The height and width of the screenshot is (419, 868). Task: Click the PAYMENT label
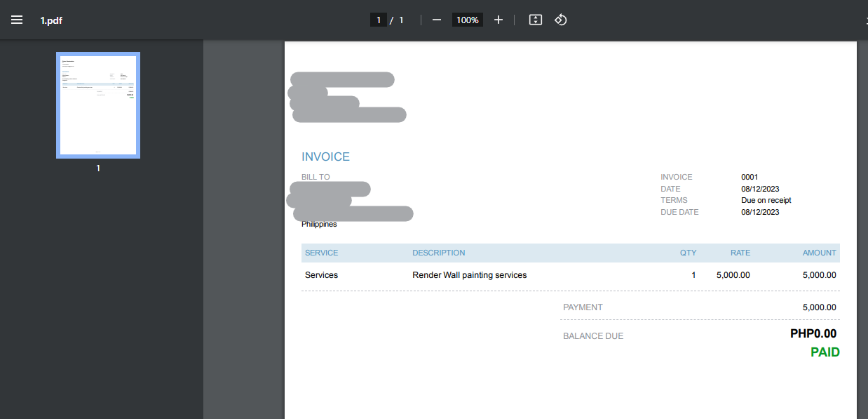583,307
